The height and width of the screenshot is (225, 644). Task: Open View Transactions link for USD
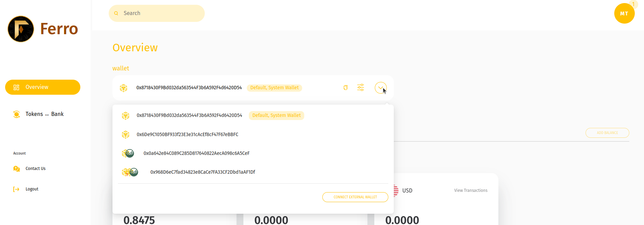coord(471,190)
